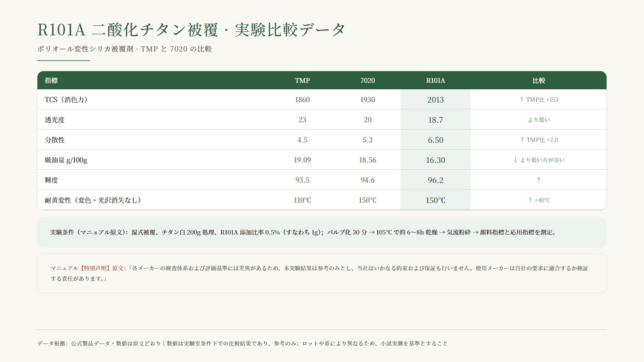Image resolution: width=644 pixels, height=362 pixels.
Task: Select row label '透光度'
Action: click(x=55, y=120)
